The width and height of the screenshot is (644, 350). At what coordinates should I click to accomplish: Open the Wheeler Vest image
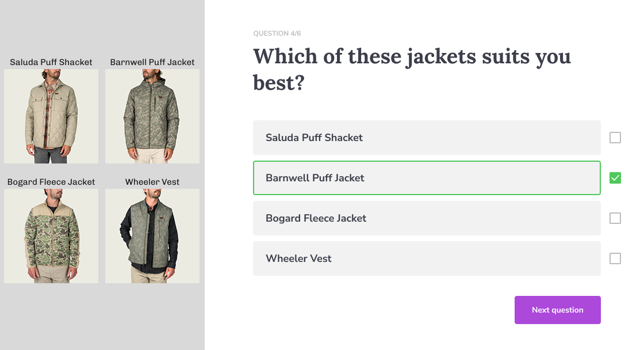[152, 236]
